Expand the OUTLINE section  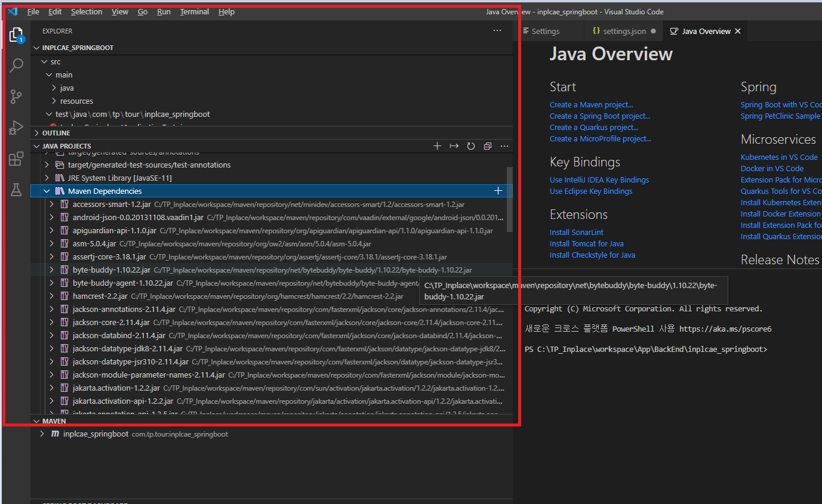tap(36, 133)
